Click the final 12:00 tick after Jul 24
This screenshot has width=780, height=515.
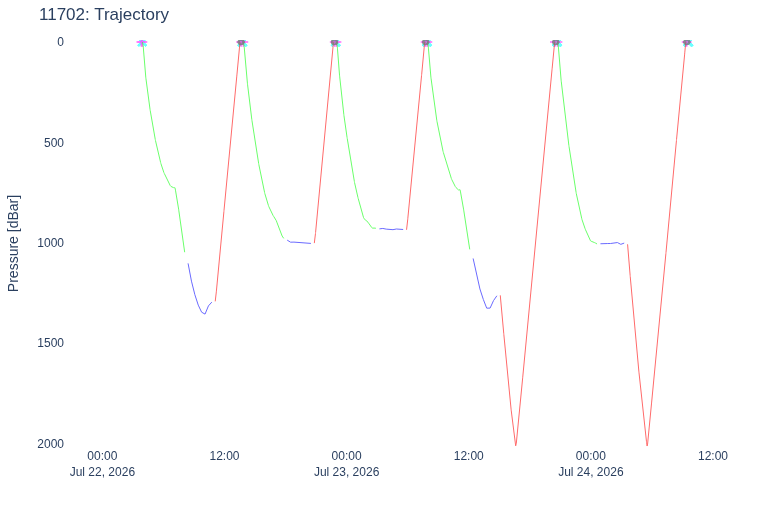pos(713,456)
